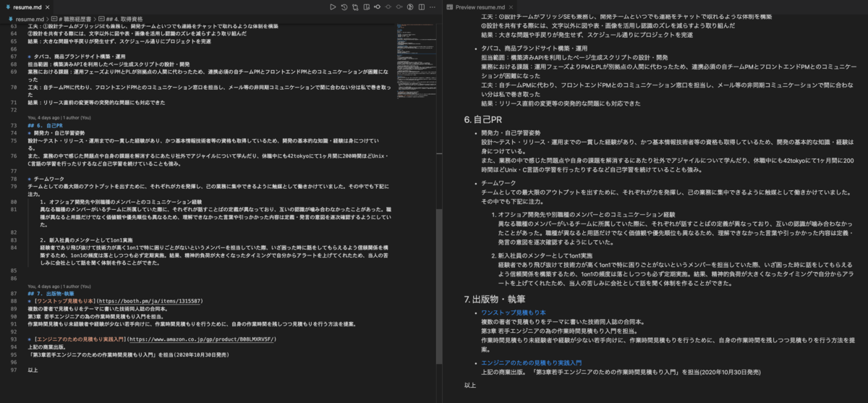
Task: Click line number 73 in the gutter
Action: pyautogui.click(x=13, y=125)
